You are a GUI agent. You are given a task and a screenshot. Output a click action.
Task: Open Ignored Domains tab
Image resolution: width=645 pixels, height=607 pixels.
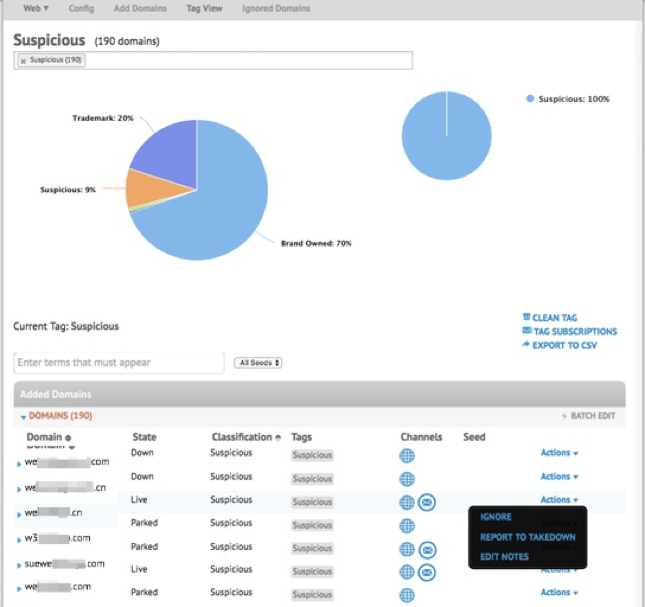click(276, 8)
